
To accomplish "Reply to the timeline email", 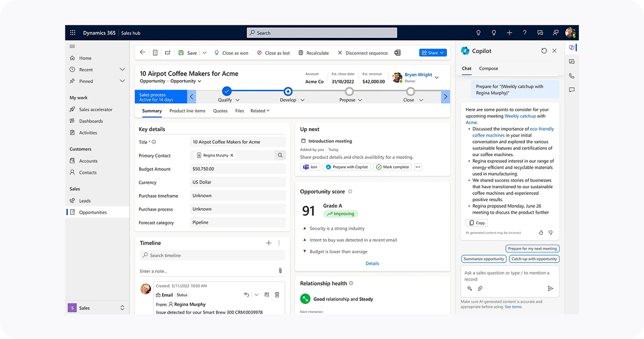I will pyautogui.click(x=246, y=295).
